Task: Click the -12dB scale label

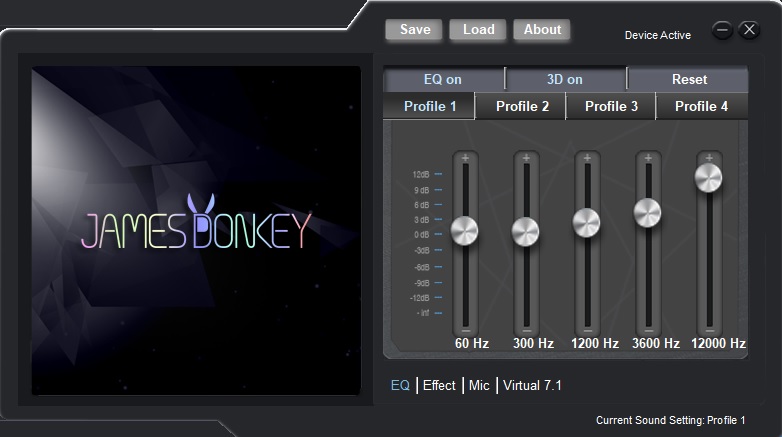Action: 419,298
